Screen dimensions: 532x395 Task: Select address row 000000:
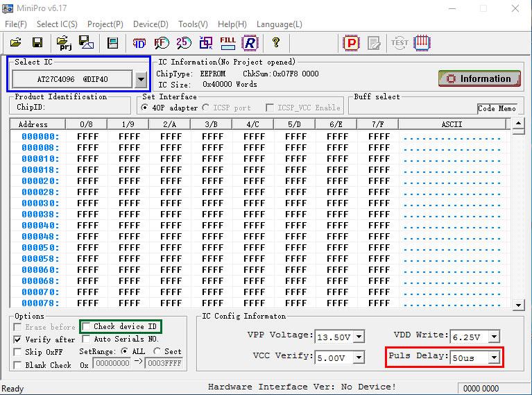click(x=40, y=137)
